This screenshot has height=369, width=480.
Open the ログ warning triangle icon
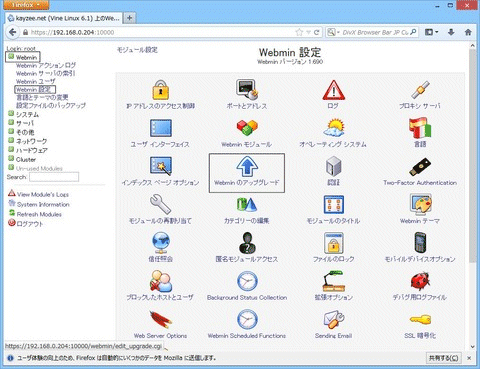point(334,90)
